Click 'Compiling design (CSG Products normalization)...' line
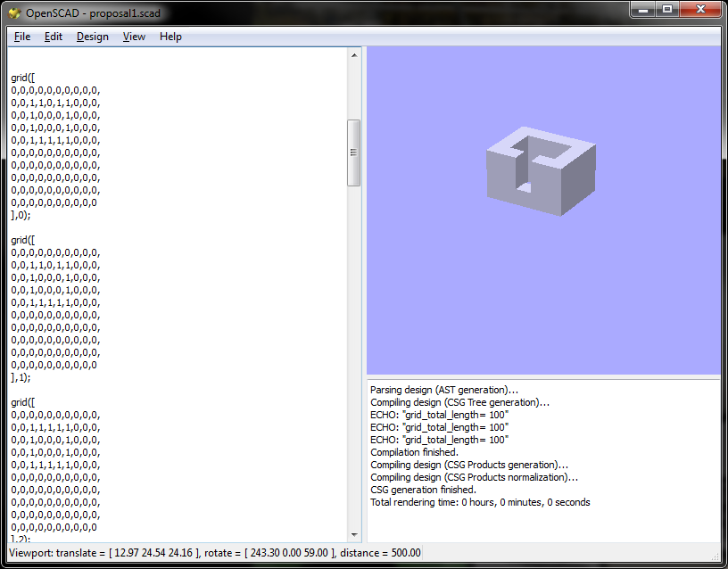The image size is (728, 569). (474, 477)
